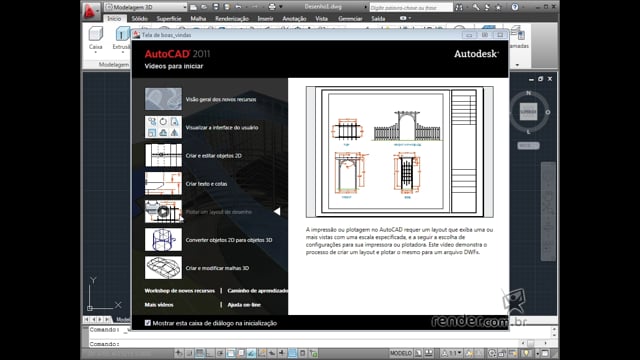Click the Plot printer icon in quick access toolbar
This screenshot has width=640, height=360.
[x=272, y=7]
